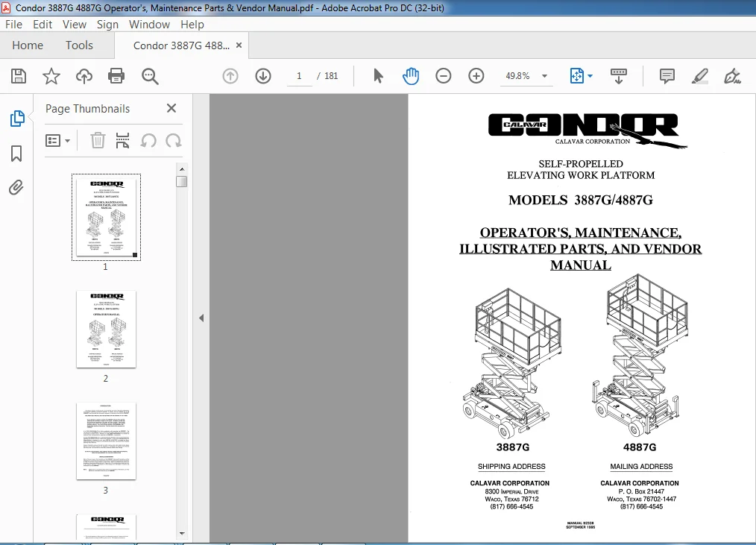The width and height of the screenshot is (756, 545).
Task: Select page 1 thumbnail
Action: (x=106, y=218)
